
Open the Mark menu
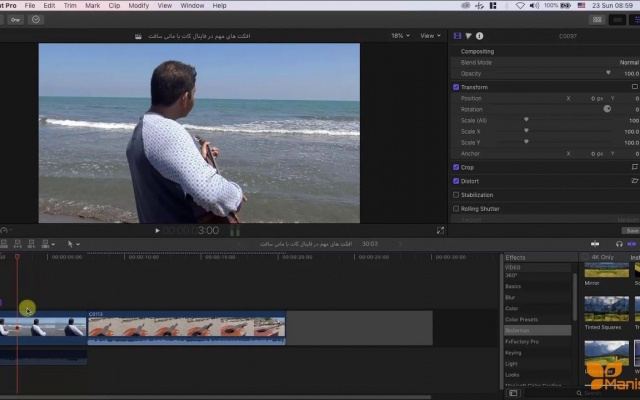(93, 6)
